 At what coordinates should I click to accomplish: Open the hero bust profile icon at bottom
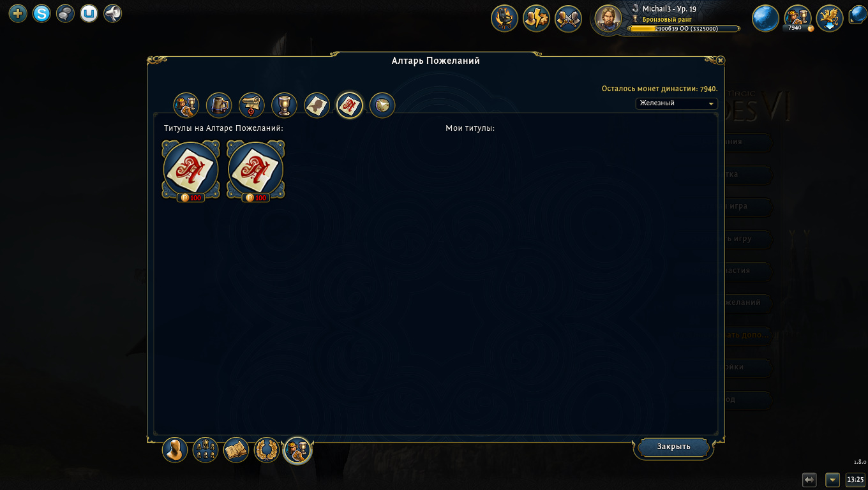pyautogui.click(x=175, y=450)
